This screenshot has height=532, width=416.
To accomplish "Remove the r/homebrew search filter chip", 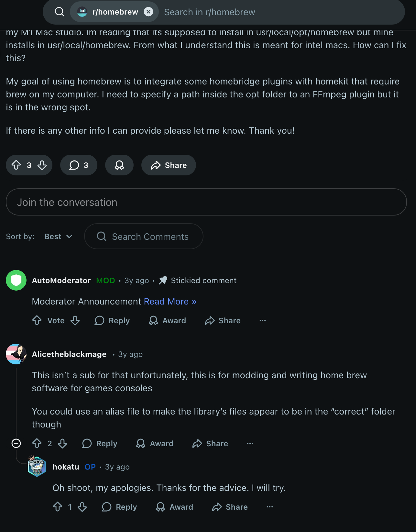I will 148,12.
